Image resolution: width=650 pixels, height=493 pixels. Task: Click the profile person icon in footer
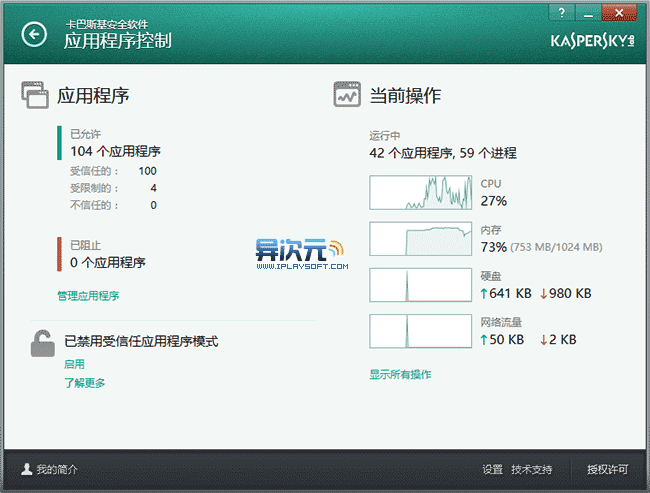click(27, 469)
